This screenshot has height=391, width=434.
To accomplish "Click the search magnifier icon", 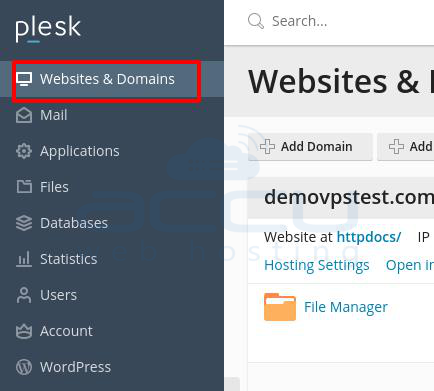I will point(256,21).
